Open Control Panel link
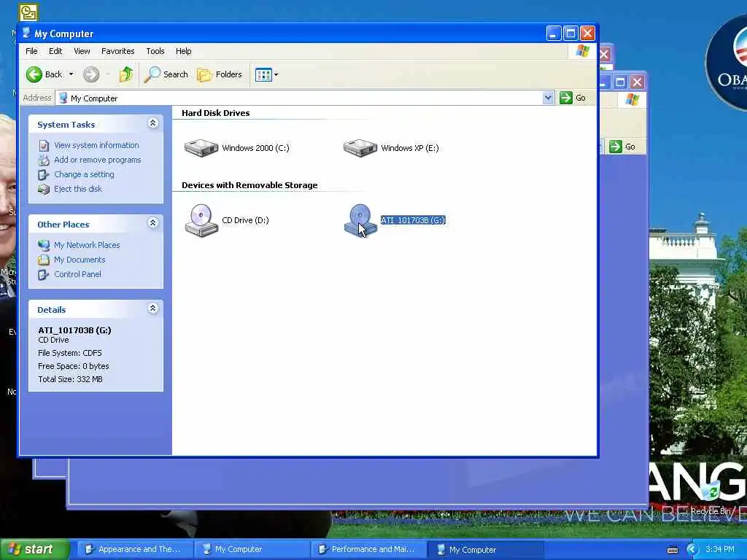 click(77, 274)
